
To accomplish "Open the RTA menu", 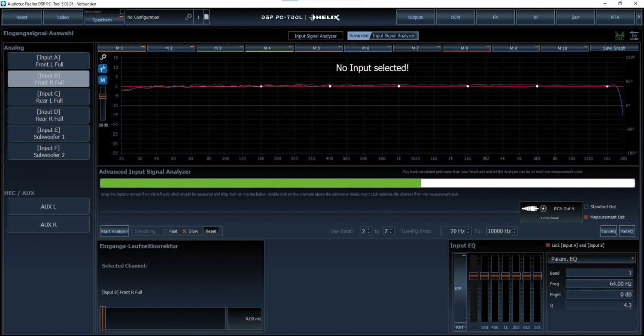I will click(x=615, y=17).
